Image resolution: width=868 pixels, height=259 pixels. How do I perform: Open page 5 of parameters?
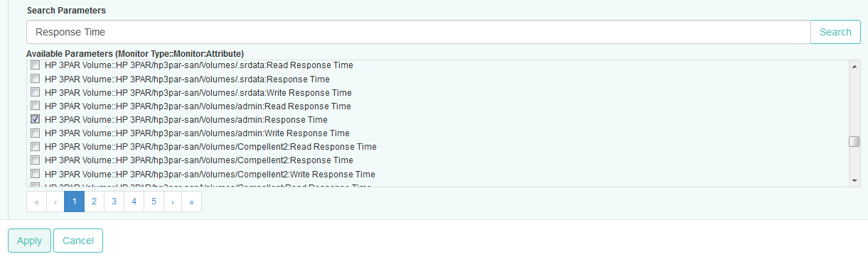click(x=154, y=202)
